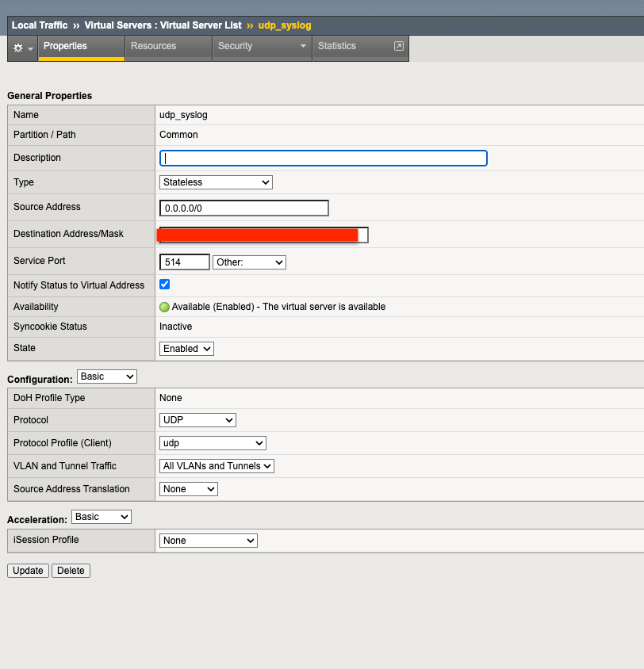Switch to the Resources tab
The height and width of the screenshot is (669, 644).
tap(153, 47)
